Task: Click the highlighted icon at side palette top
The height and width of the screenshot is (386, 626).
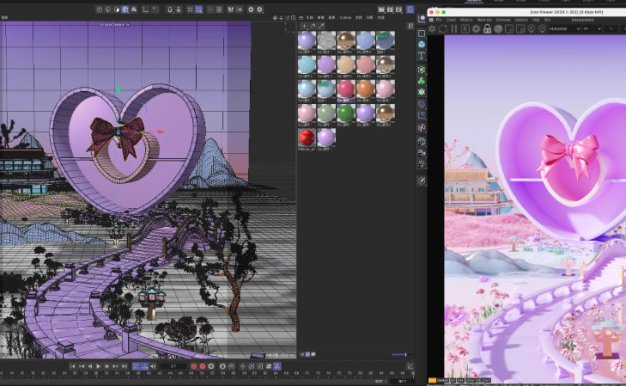Action: pos(421,19)
